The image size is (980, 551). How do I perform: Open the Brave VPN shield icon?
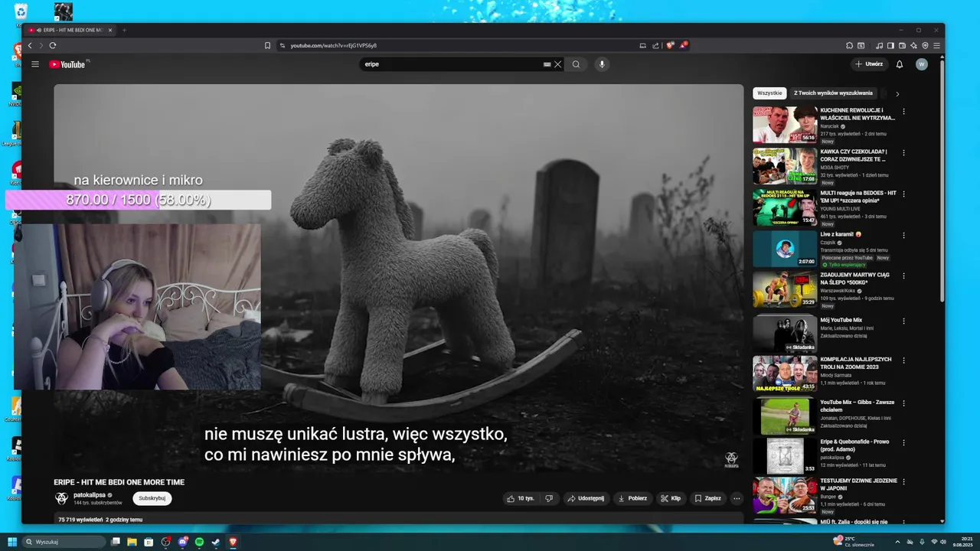click(925, 45)
